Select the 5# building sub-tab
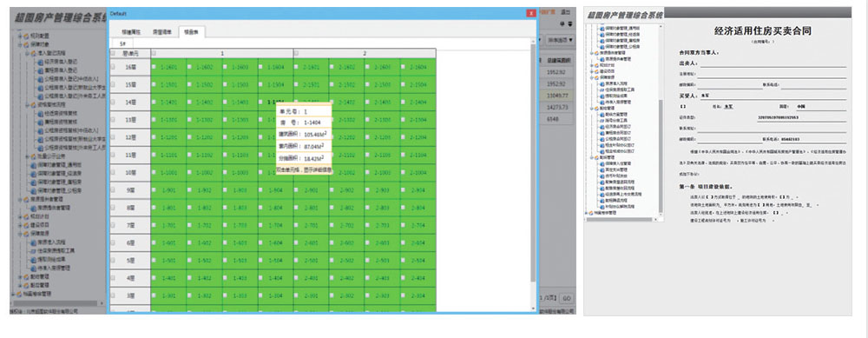The width and height of the screenshot is (868, 338). click(x=122, y=43)
